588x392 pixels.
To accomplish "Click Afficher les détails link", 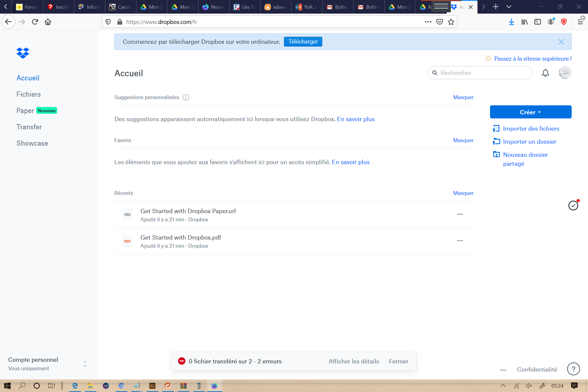I will click(x=354, y=361).
